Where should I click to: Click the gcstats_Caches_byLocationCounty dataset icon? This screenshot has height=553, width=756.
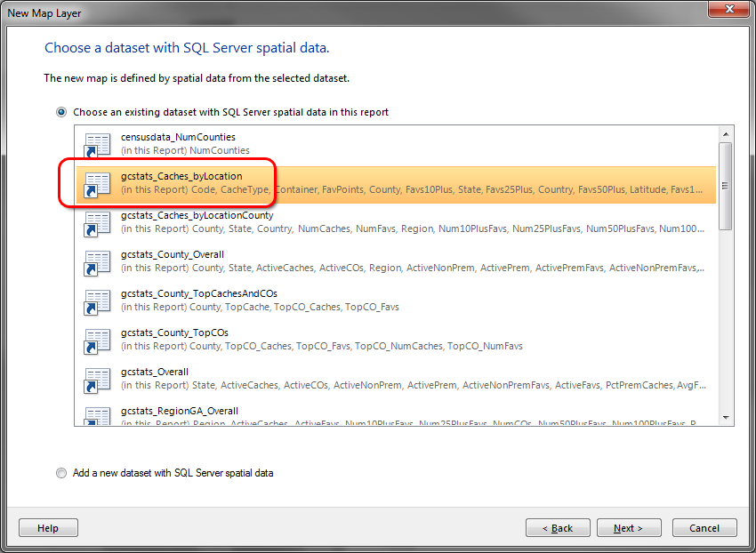[x=96, y=223]
